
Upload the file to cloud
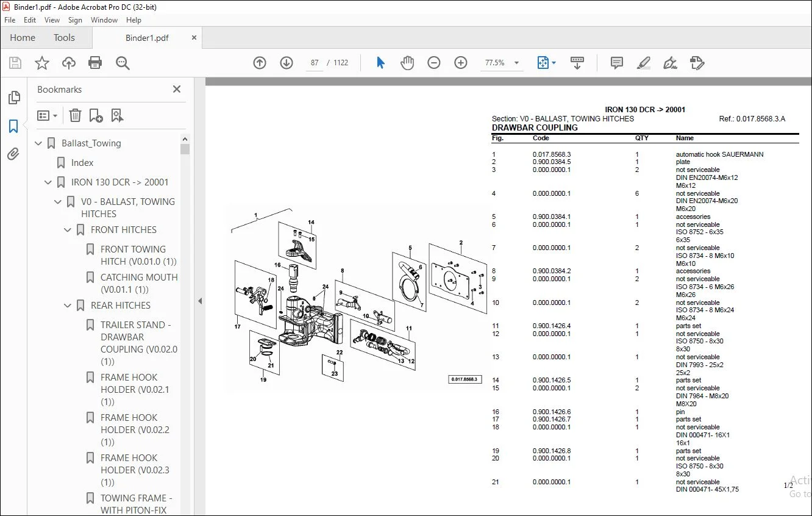click(69, 63)
